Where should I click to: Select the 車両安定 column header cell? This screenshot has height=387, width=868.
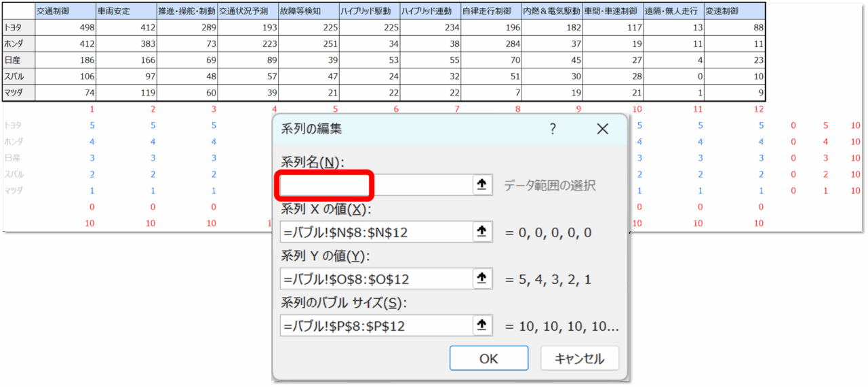[x=126, y=12]
